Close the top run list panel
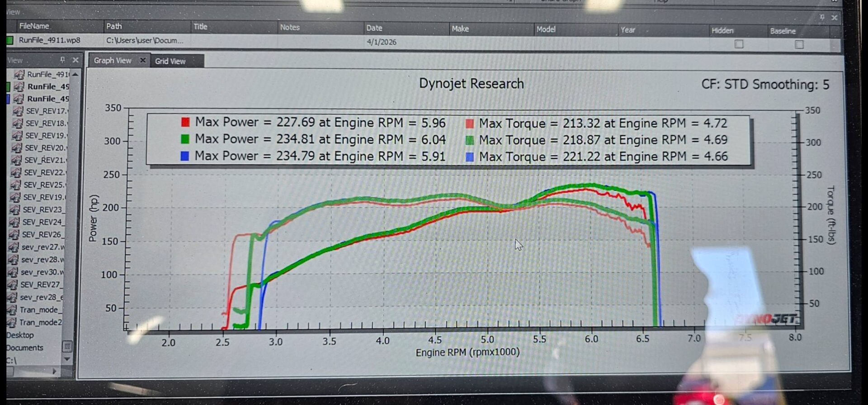This screenshot has width=868, height=405. pos(835,18)
